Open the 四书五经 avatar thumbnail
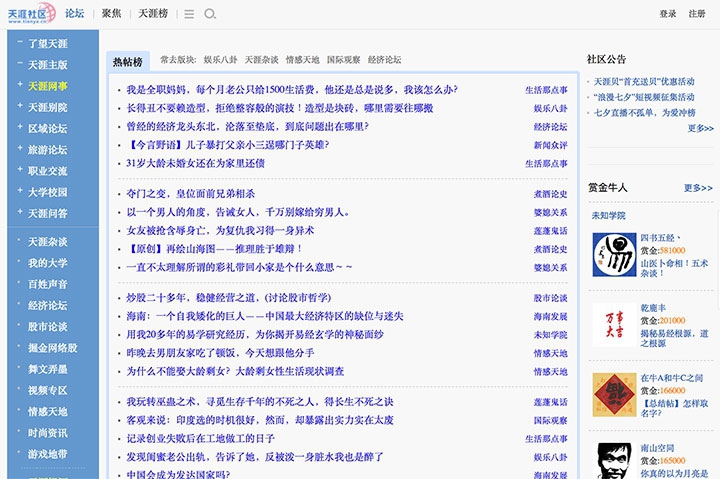720x479 pixels. [612, 255]
